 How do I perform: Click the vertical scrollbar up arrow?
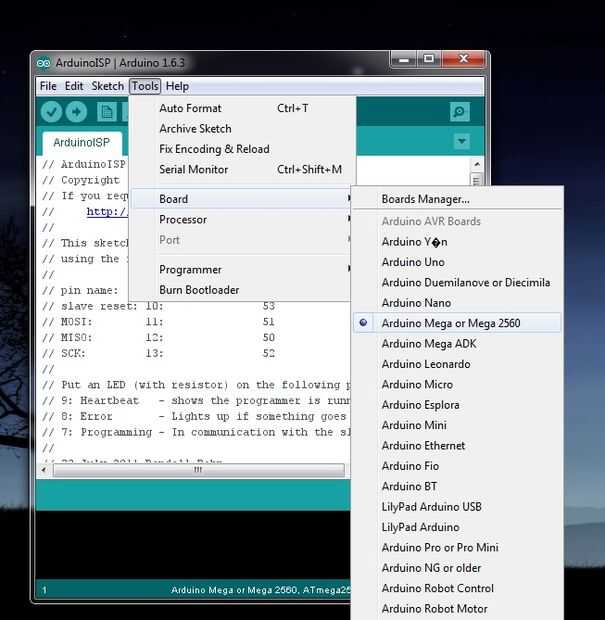477,164
